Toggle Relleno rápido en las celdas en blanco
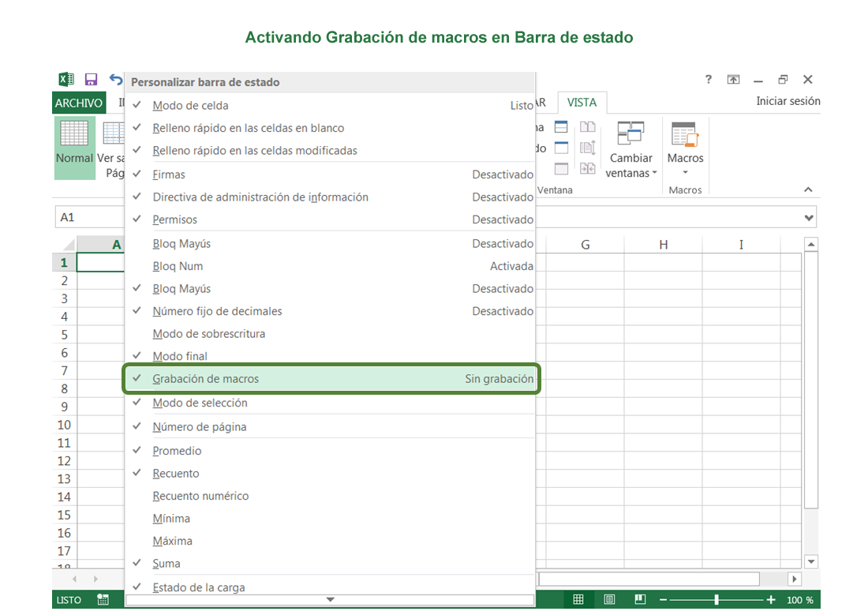 click(330, 128)
